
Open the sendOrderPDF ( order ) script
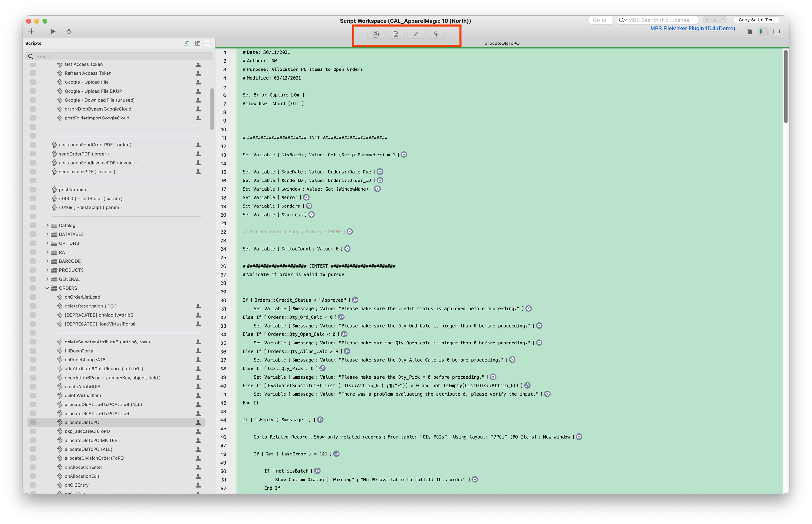click(x=84, y=154)
